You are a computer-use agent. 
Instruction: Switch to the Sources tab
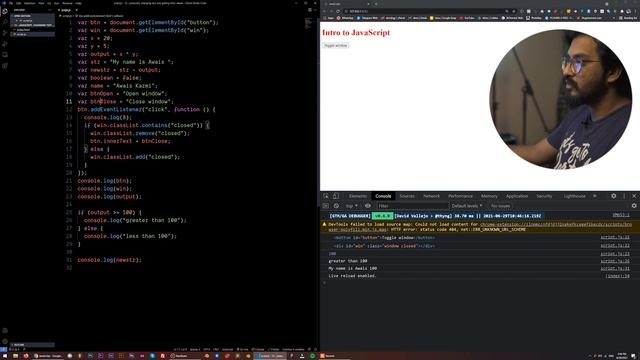pos(407,196)
